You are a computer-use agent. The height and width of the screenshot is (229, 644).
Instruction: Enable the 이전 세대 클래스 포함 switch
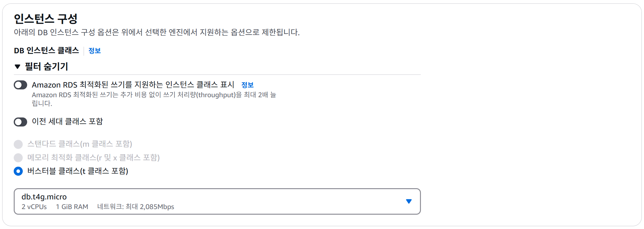click(x=21, y=122)
